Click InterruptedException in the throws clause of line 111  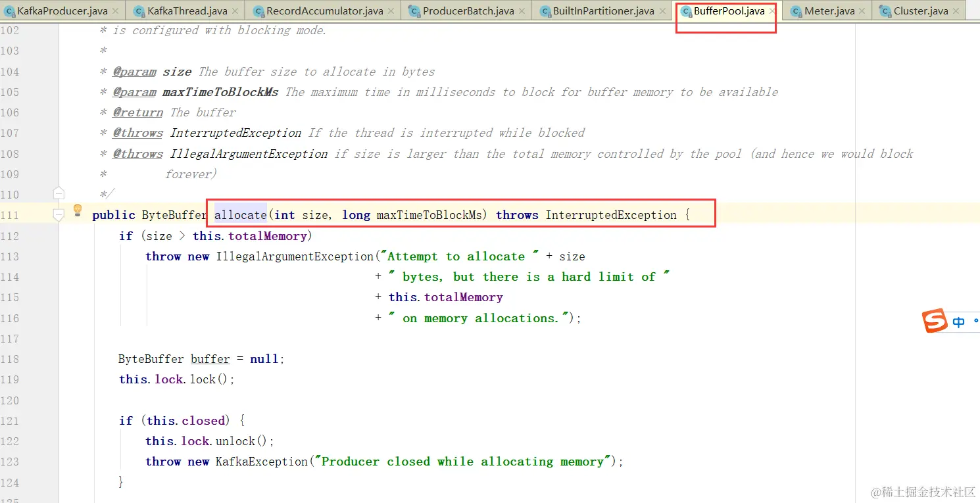coord(611,215)
